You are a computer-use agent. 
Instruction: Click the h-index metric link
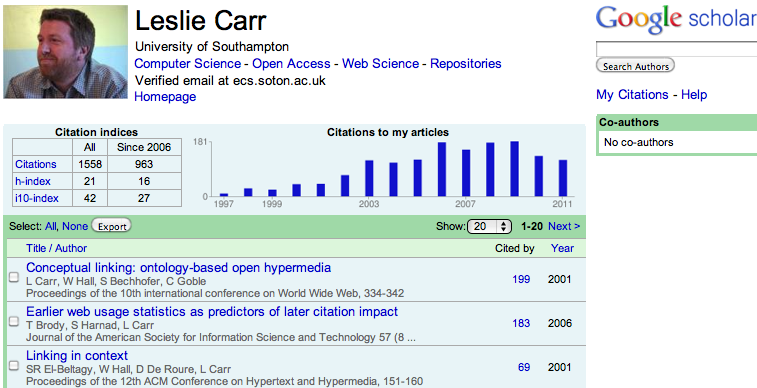(33, 181)
